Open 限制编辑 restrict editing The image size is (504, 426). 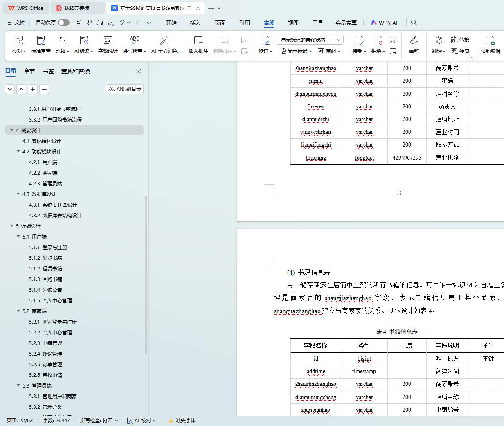pyautogui.click(x=491, y=44)
